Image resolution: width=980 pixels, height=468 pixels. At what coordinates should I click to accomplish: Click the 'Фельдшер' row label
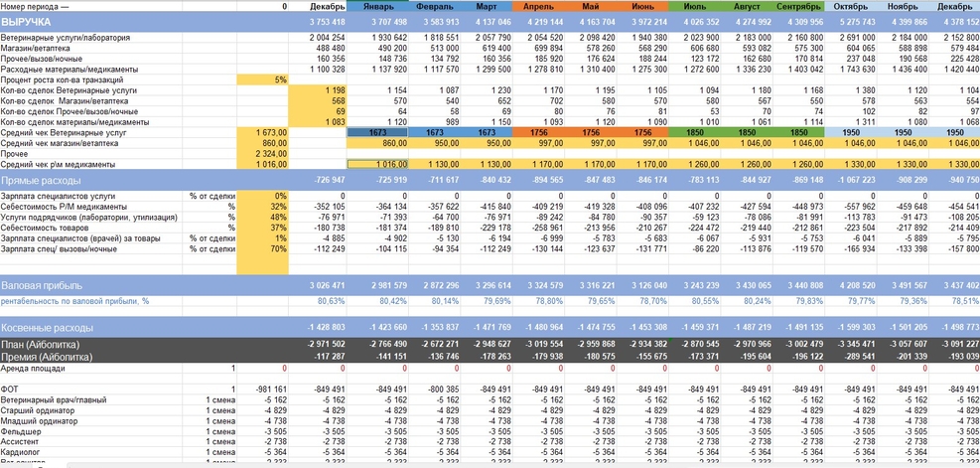(x=20, y=431)
